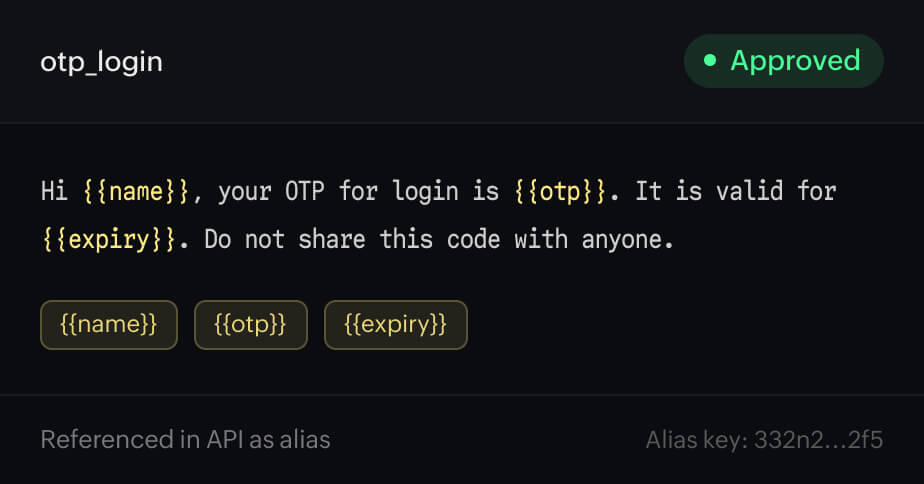Viewport: 924px width, 484px height.
Task: Click the inline {{expiry}} placeholder in the message
Action: (109, 240)
